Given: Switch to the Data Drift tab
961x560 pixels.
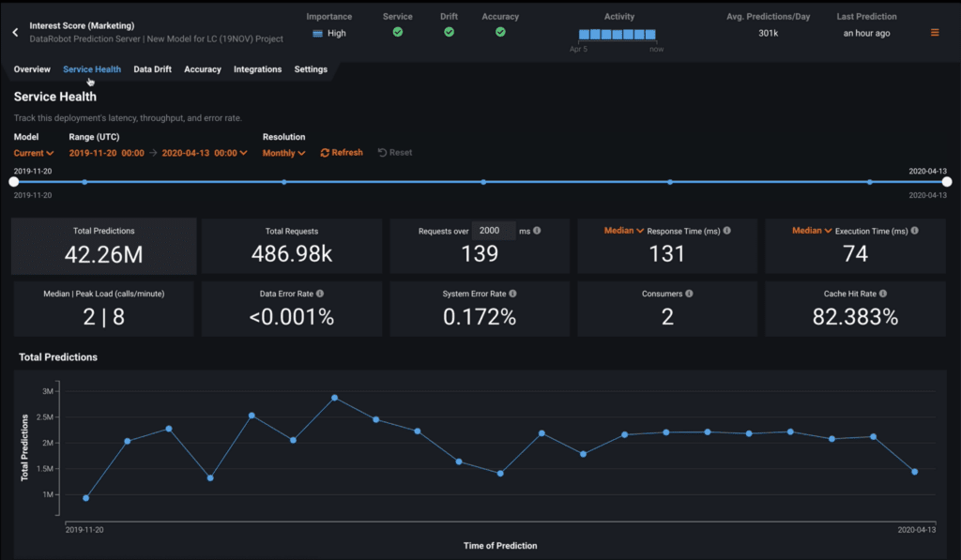Looking at the screenshot, I should (153, 69).
